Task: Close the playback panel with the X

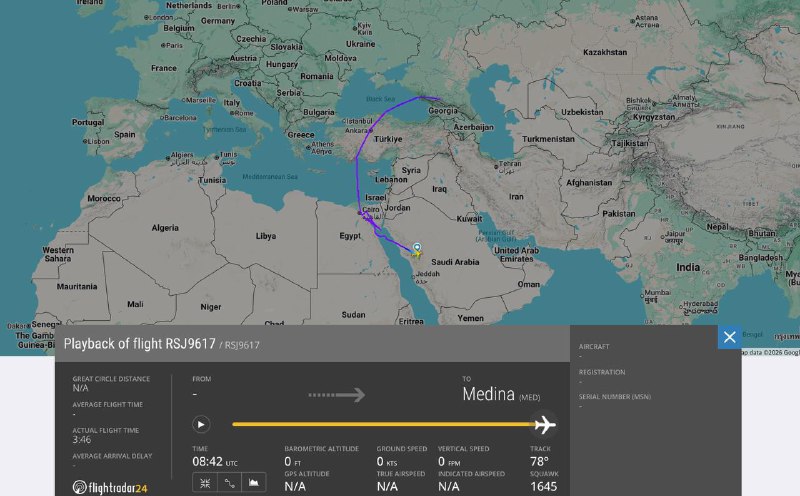Action: (729, 338)
